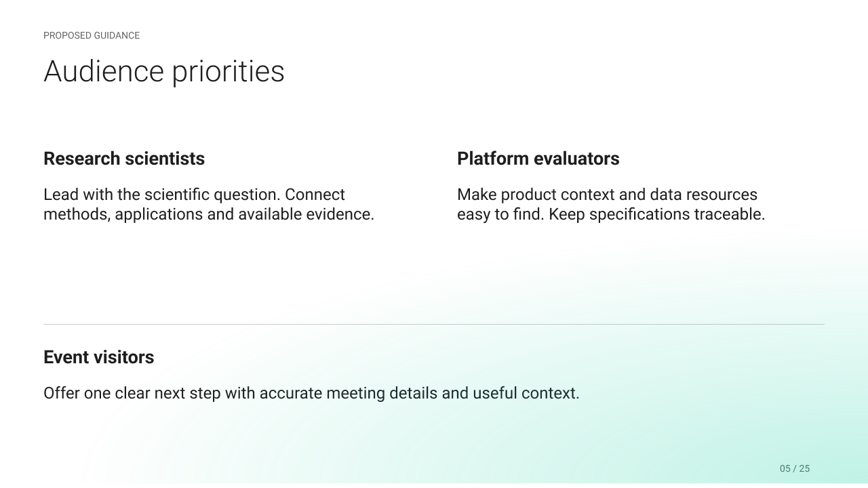This screenshot has width=868, height=488.
Task: Click the "PROPOSED GUIDANCE" label
Action: 92,35
